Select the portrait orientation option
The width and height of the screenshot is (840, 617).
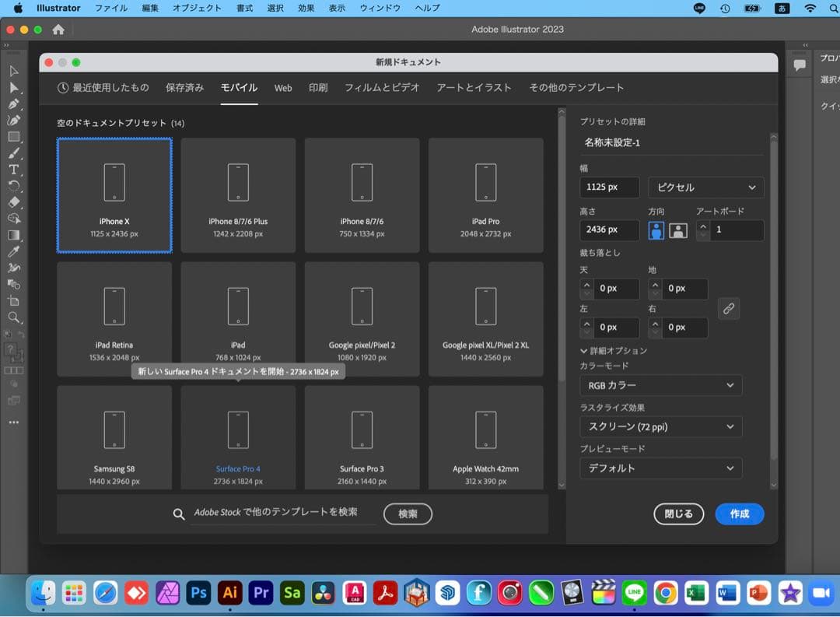[655, 230]
